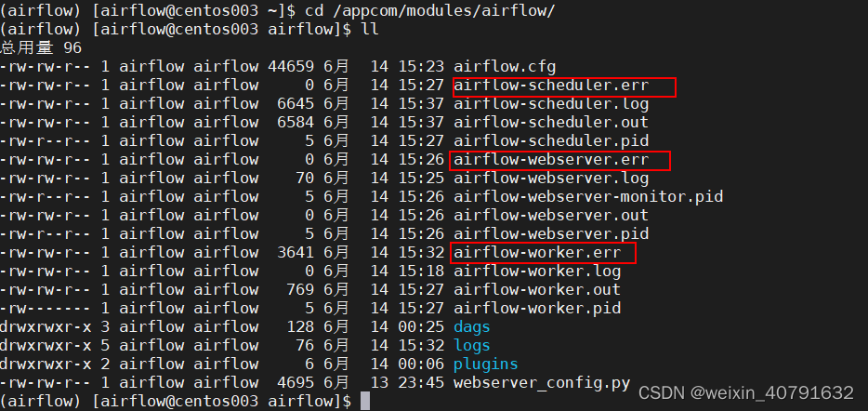Select airflow-webserver.err file name
This screenshot has height=411, width=868.
click(x=551, y=160)
